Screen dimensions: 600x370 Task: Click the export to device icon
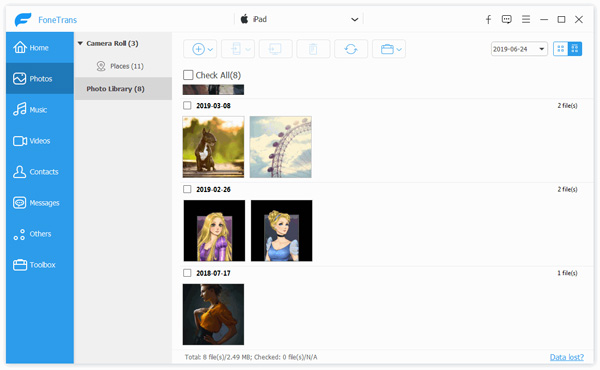(x=238, y=49)
